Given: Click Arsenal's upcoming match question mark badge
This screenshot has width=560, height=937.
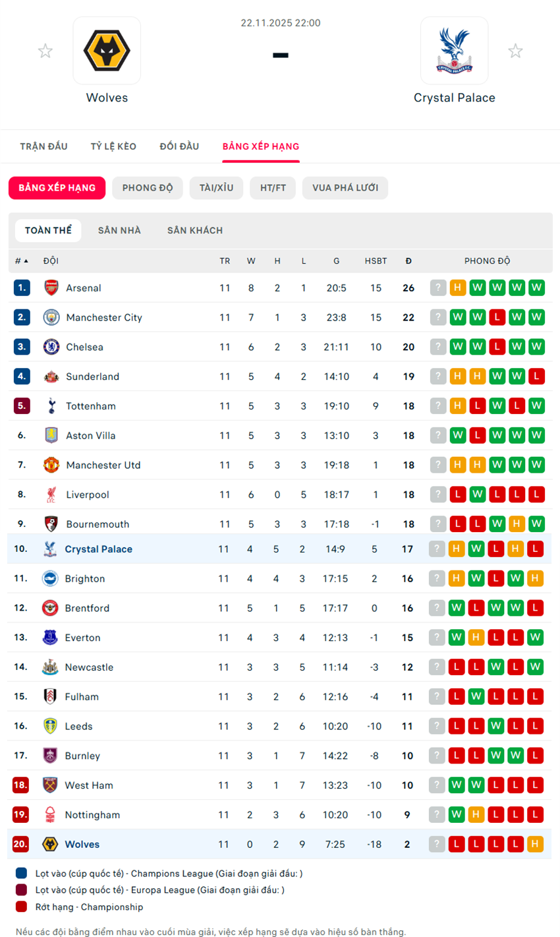Looking at the screenshot, I should pos(438,288).
